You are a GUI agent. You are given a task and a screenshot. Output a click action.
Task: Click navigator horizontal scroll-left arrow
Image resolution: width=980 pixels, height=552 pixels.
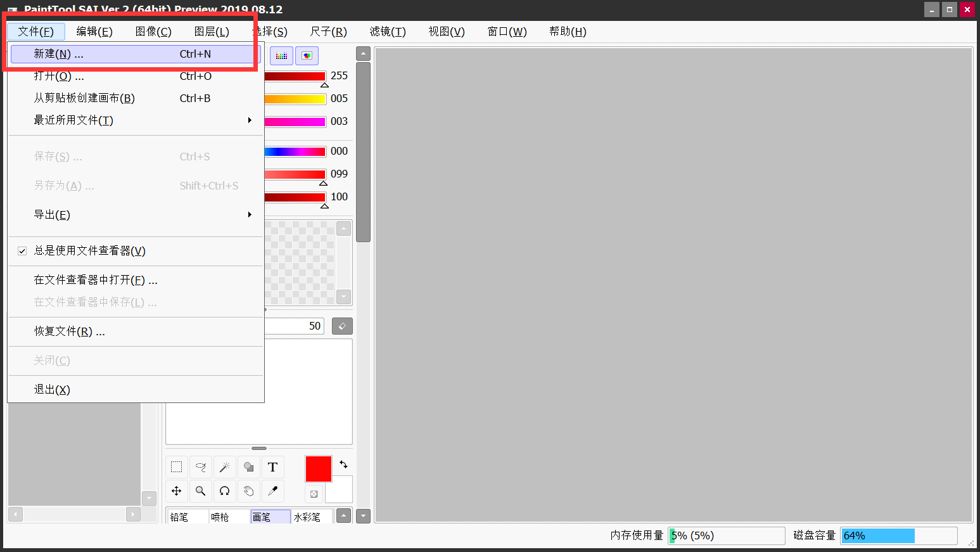pyautogui.click(x=15, y=514)
